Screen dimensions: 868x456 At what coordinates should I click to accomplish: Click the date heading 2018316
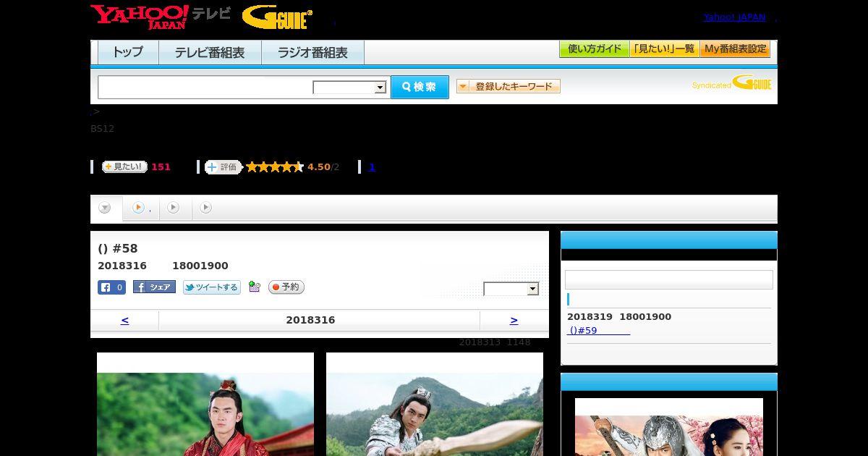tap(310, 320)
